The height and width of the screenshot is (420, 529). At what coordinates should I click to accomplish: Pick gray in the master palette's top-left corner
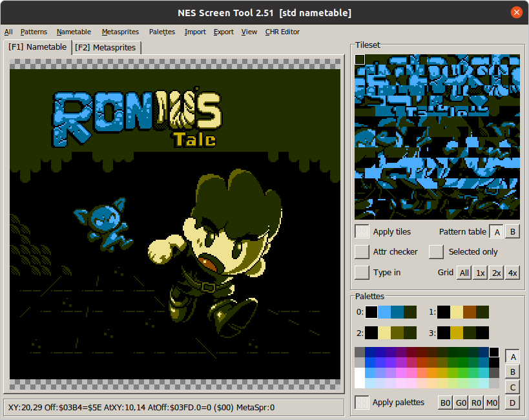tap(360, 352)
